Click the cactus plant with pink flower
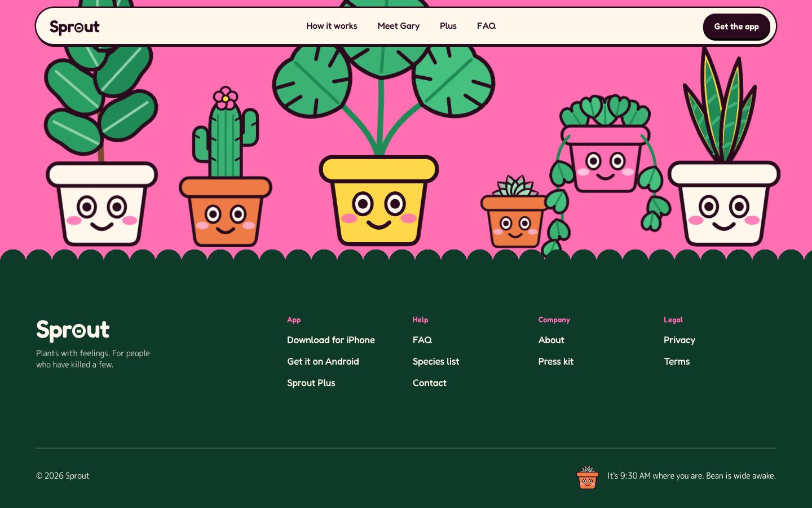This screenshot has height=508, width=812. pyautogui.click(x=226, y=167)
